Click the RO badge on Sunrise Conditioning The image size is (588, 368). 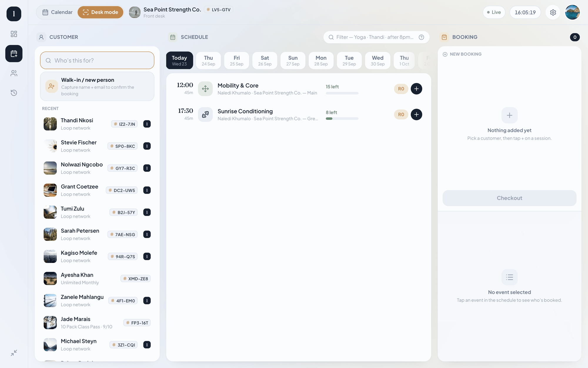(401, 115)
